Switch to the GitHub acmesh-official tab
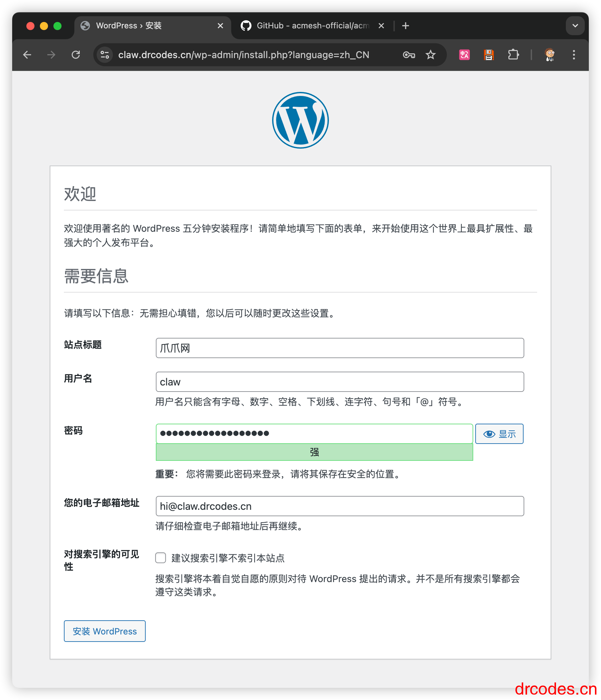601x700 pixels. [x=313, y=26]
